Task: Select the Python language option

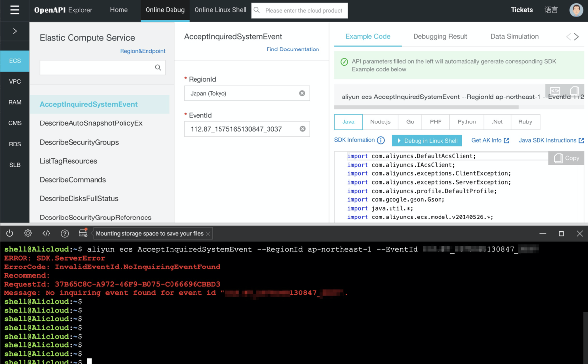Action: [x=466, y=122]
